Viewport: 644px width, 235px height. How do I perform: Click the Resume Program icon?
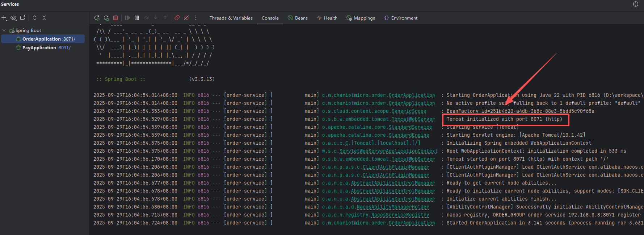pyautogui.click(x=127, y=18)
